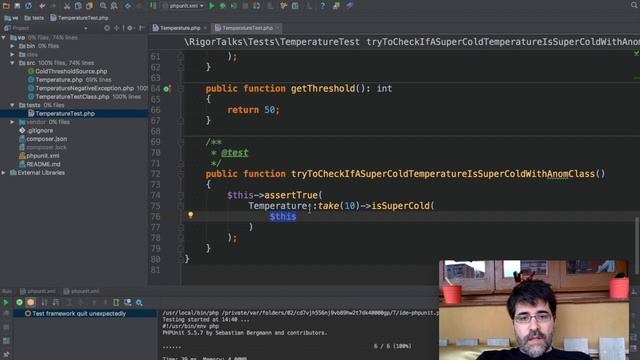Click the Hide Project panel icon
The width and height of the screenshot is (640, 360).
[x=142, y=28]
